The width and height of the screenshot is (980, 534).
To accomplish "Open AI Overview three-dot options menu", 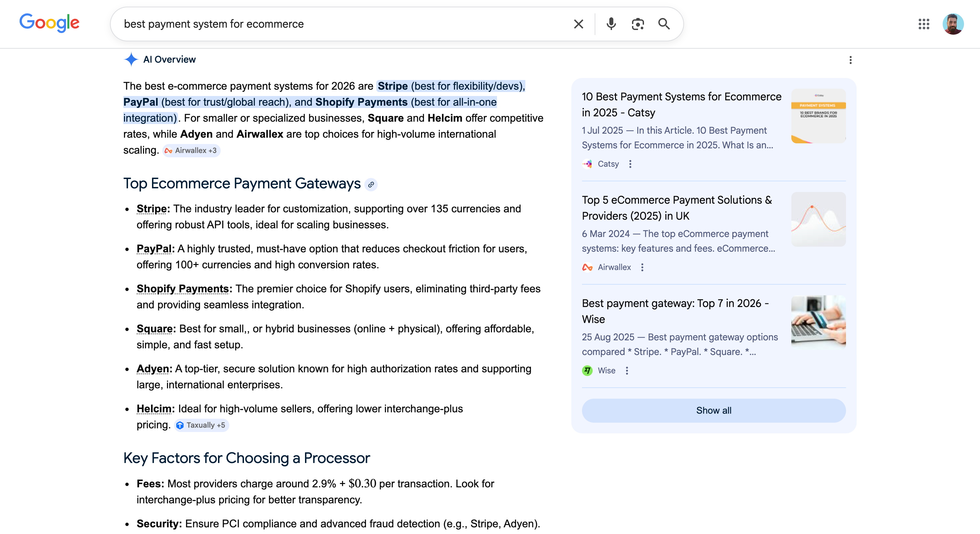I will coord(850,60).
